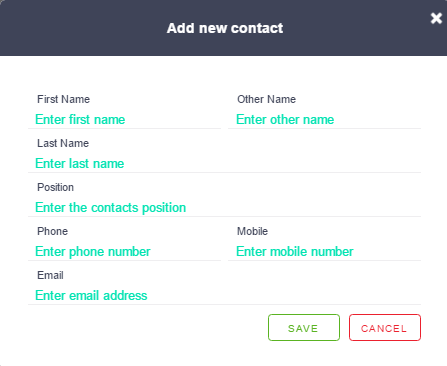Viewport: 447px width, 366px height.
Task: Click the First Name input field
Action: 124,120
